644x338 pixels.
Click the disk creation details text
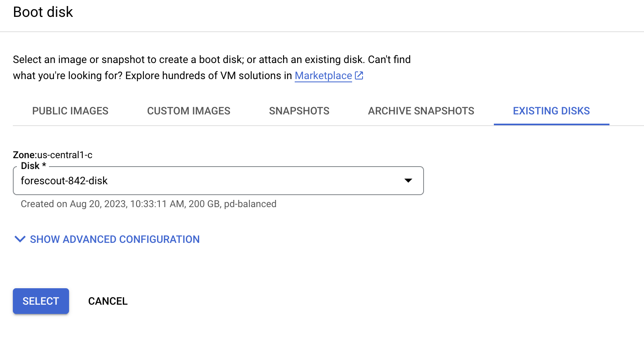point(149,204)
